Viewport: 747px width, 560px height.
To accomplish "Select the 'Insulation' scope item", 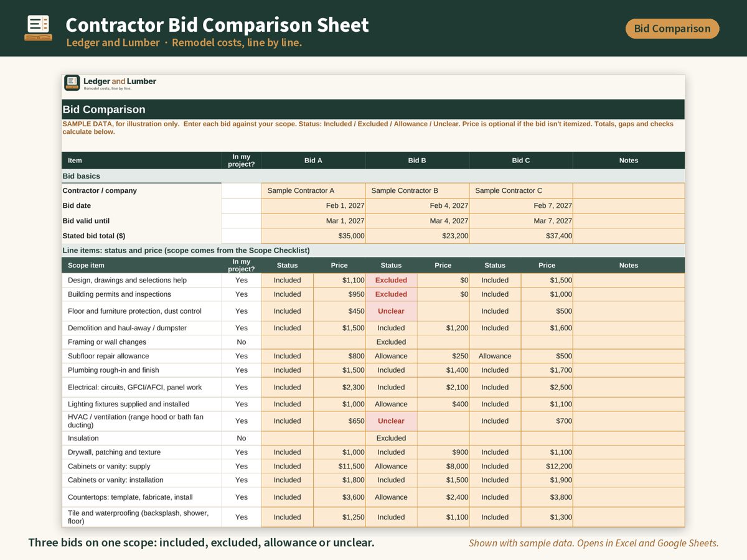I will point(141,438).
